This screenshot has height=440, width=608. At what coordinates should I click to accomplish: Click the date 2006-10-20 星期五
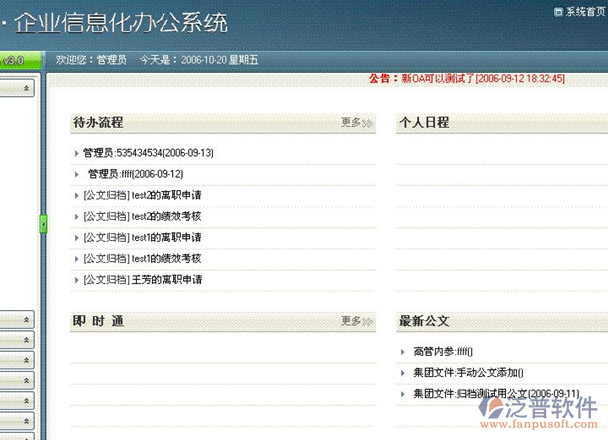(x=219, y=60)
